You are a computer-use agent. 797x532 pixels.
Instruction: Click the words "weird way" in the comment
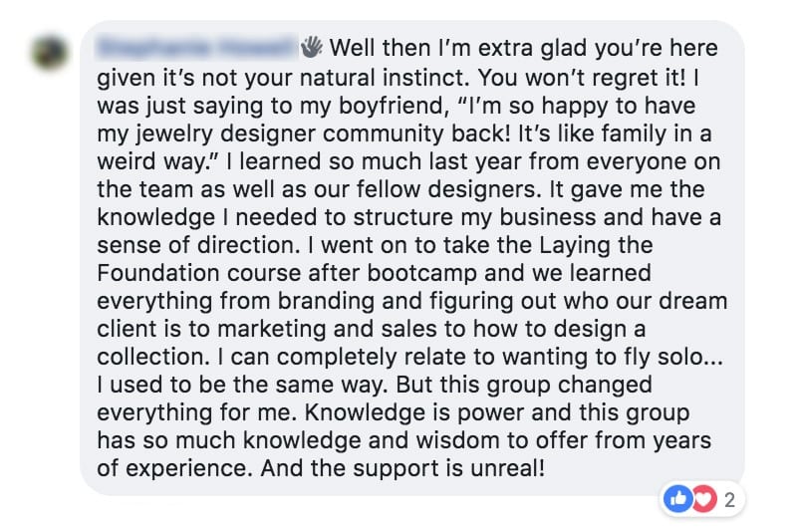[150, 162]
